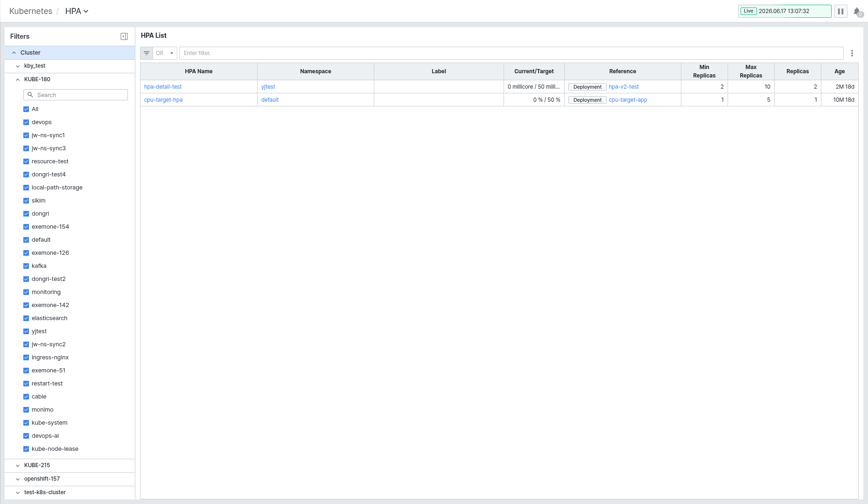868x504 pixels.
Task: Collapse the KUBE-180 cluster chevron
Action: [18, 80]
